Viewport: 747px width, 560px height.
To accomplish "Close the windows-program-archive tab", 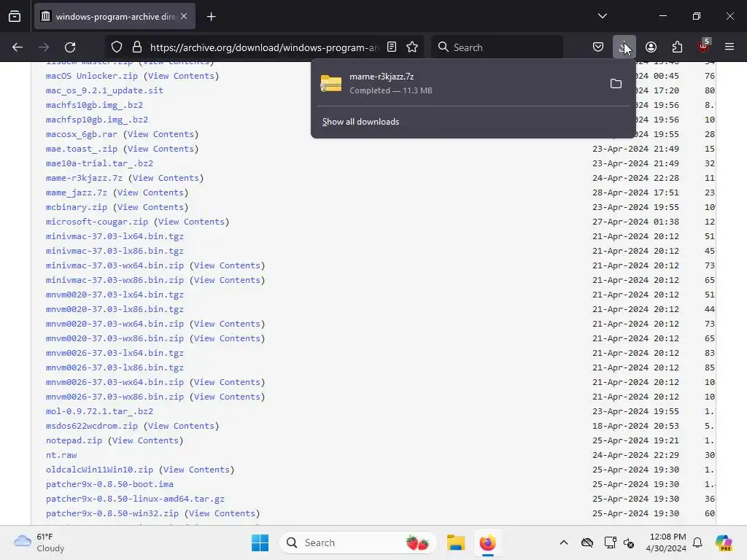I will point(184,16).
